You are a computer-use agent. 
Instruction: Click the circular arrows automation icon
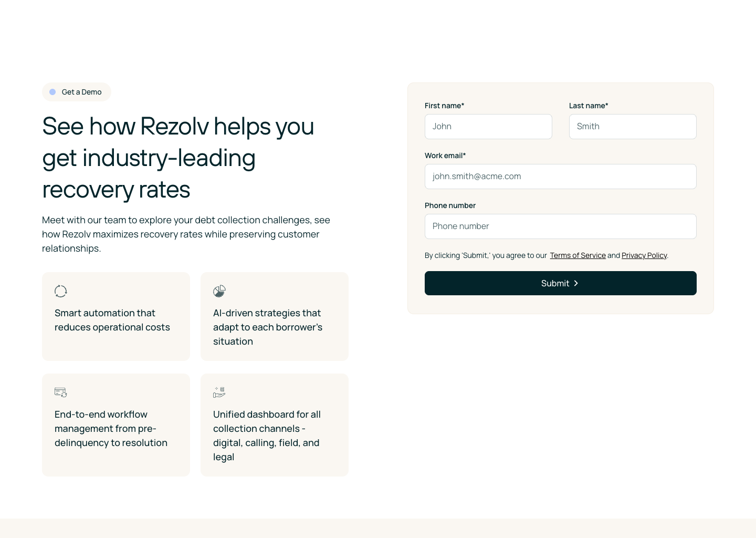(61, 291)
